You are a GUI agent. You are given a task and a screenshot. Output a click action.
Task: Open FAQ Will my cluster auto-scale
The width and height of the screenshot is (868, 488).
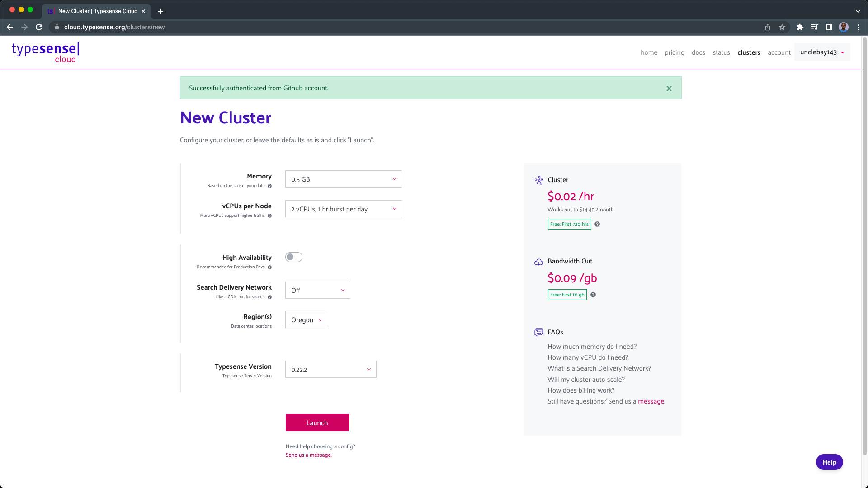[x=586, y=380]
